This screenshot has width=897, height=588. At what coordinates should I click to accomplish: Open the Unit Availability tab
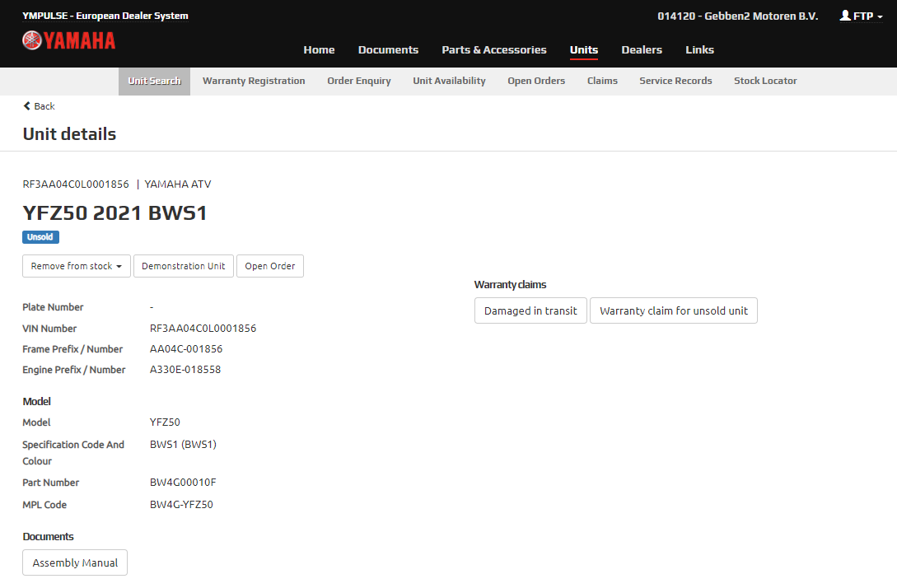[x=450, y=82]
